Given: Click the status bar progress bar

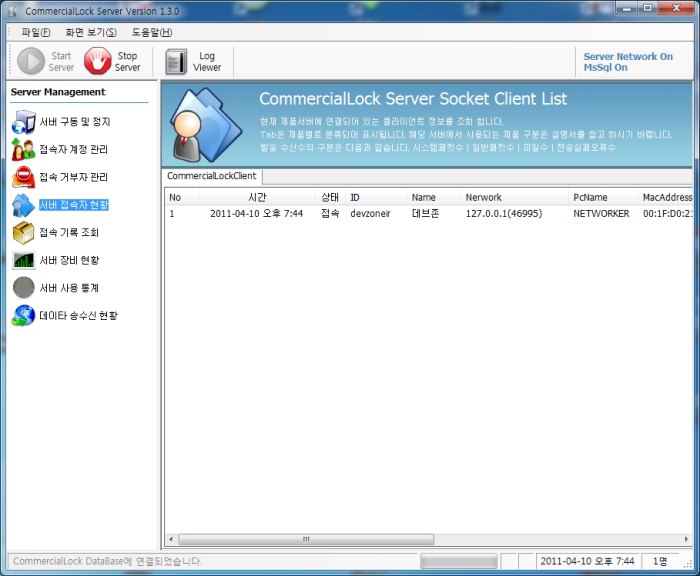Looking at the screenshot, I should (x=458, y=561).
